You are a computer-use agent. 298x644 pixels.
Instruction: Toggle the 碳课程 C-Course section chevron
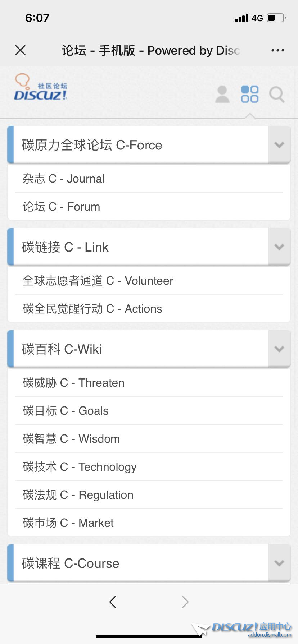click(279, 563)
